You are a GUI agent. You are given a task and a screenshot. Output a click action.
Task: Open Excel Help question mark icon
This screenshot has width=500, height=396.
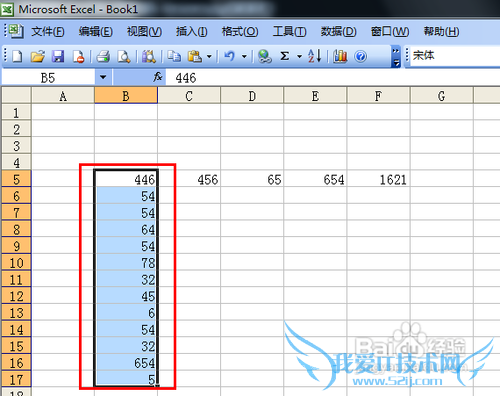coord(360,56)
